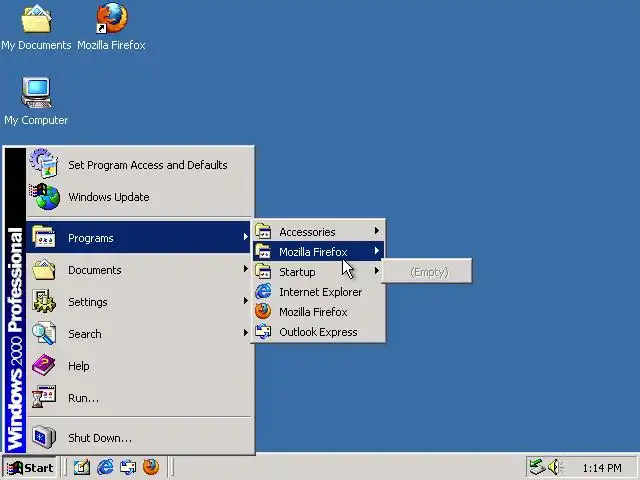Click Set Program Access and Defaults icon

[x=44, y=164]
